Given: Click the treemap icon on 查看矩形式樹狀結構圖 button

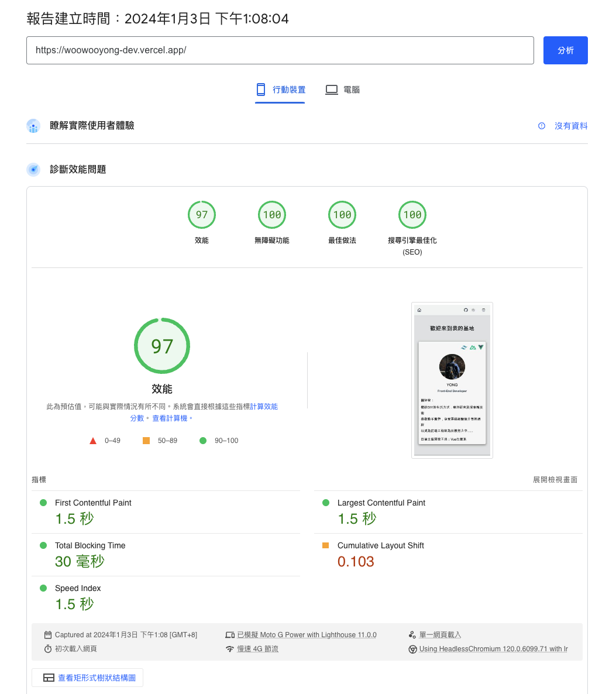Looking at the screenshot, I should [49, 678].
